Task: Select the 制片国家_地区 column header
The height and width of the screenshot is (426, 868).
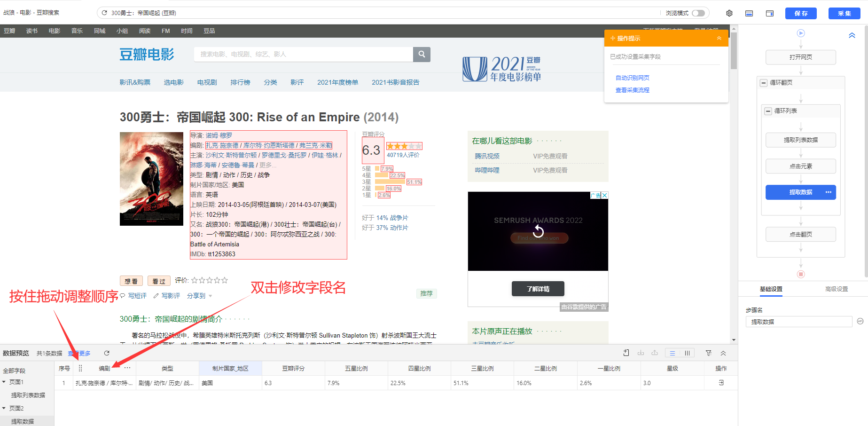Action: [230, 369]
